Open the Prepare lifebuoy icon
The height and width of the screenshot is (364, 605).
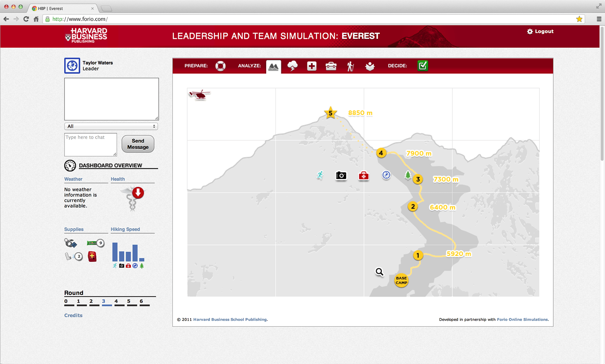pos(220,66)
